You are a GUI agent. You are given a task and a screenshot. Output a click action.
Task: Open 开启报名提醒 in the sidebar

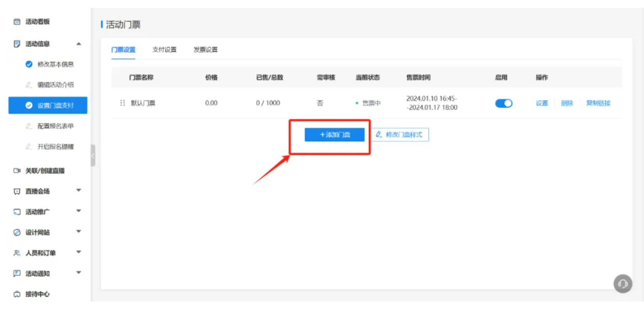(56, 147)
